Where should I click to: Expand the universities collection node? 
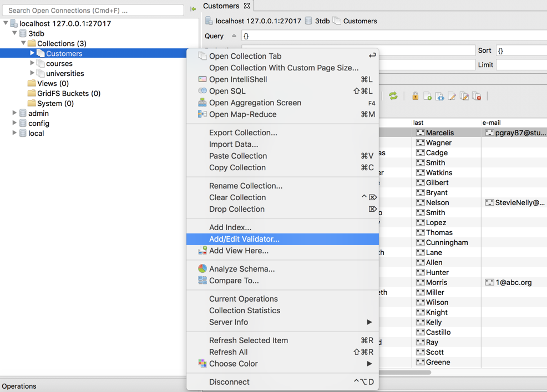coord(32,73)
